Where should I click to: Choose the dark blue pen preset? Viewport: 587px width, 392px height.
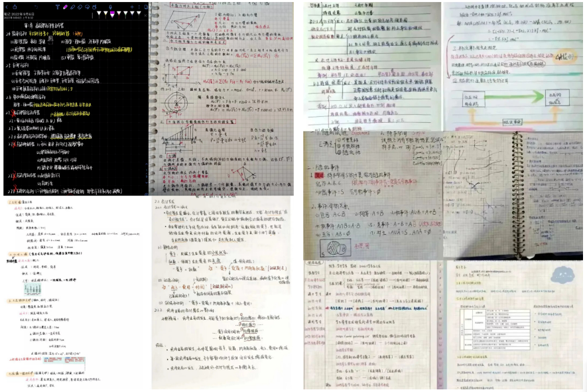click(x=132, y=14)
